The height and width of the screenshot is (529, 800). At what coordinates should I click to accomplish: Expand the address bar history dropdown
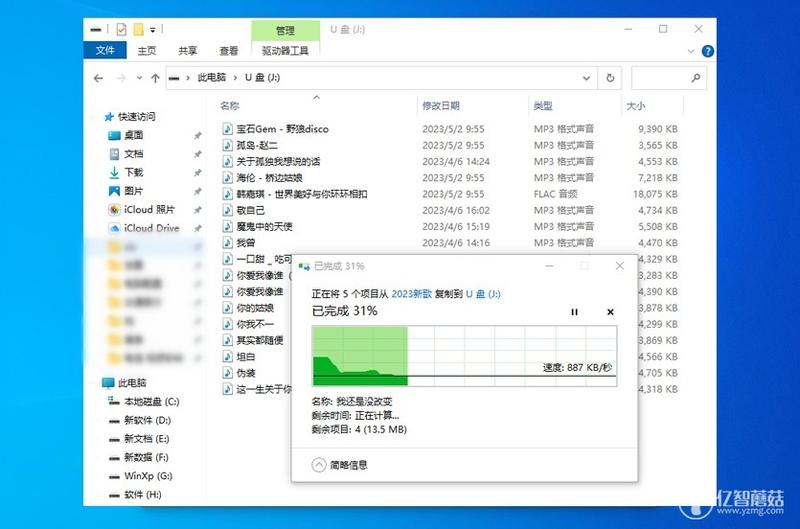pos(586,78)
